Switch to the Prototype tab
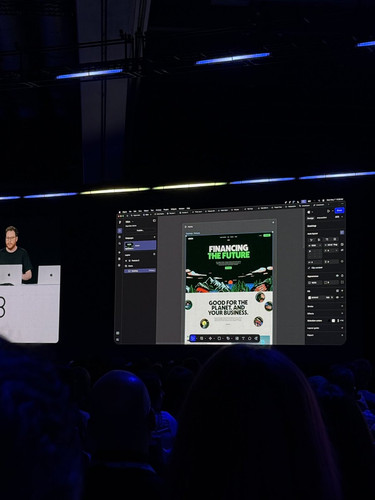 (322, 218)
